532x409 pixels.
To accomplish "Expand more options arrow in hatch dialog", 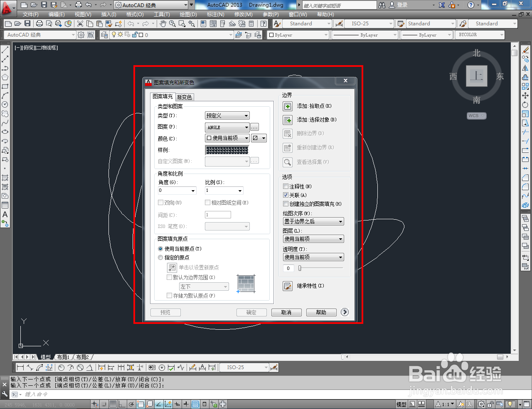I will coord(345,312).
